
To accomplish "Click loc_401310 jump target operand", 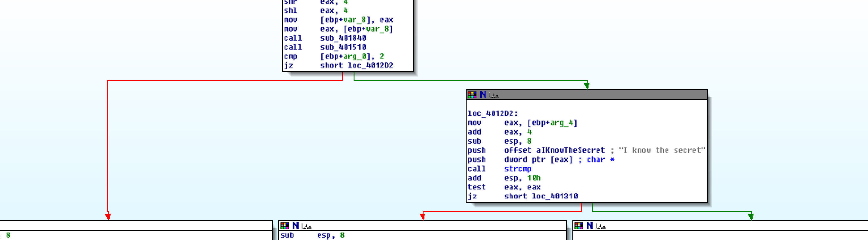I will tap(555, 196).
